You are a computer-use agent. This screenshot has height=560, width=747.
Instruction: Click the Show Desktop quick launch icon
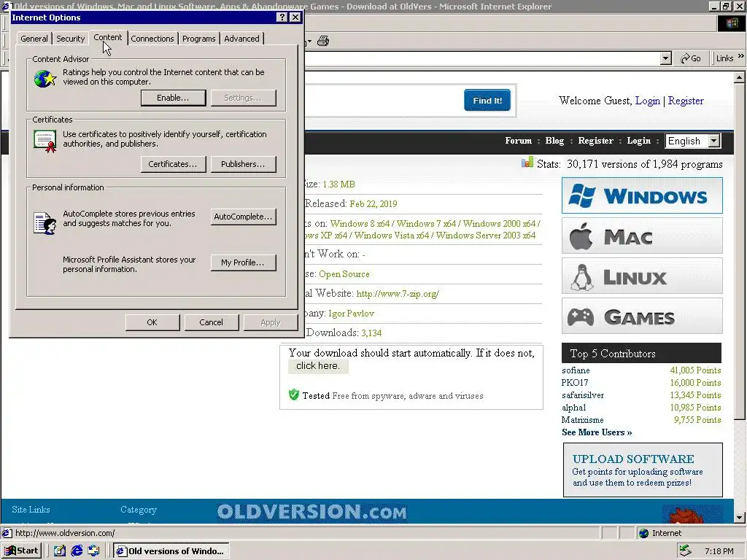[60, 551]
